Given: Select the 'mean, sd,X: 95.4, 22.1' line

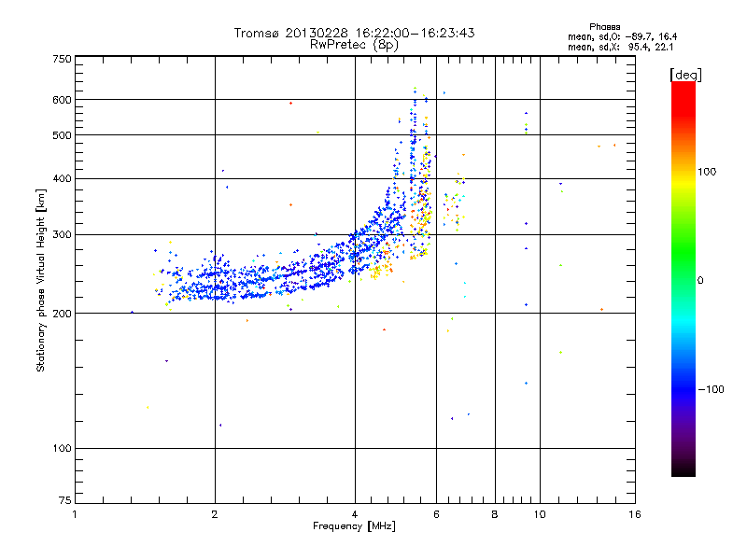Looking at the screenshot, I should [x=620, y=47].
